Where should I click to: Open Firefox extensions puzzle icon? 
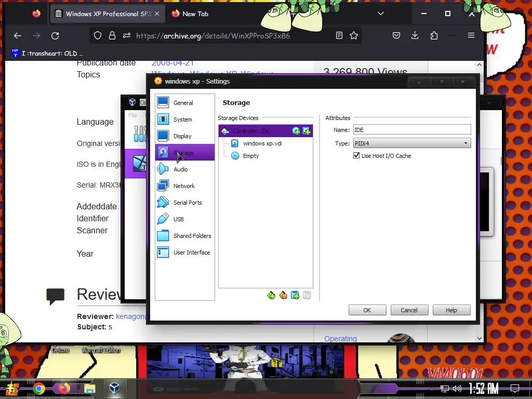[x=434, y=35]
